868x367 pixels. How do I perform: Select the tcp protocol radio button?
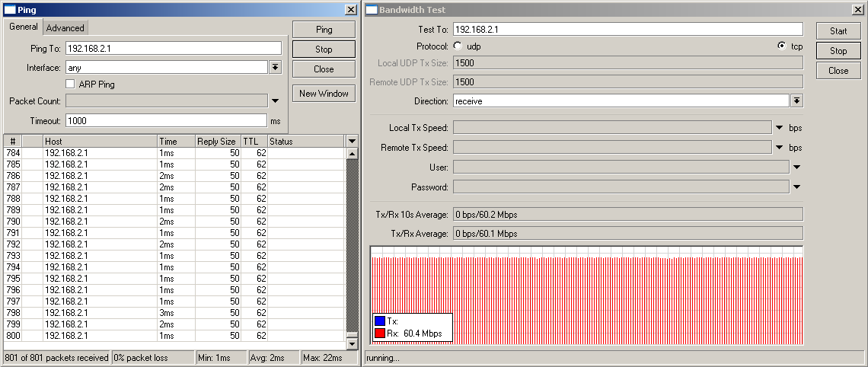tap(781, 46)
